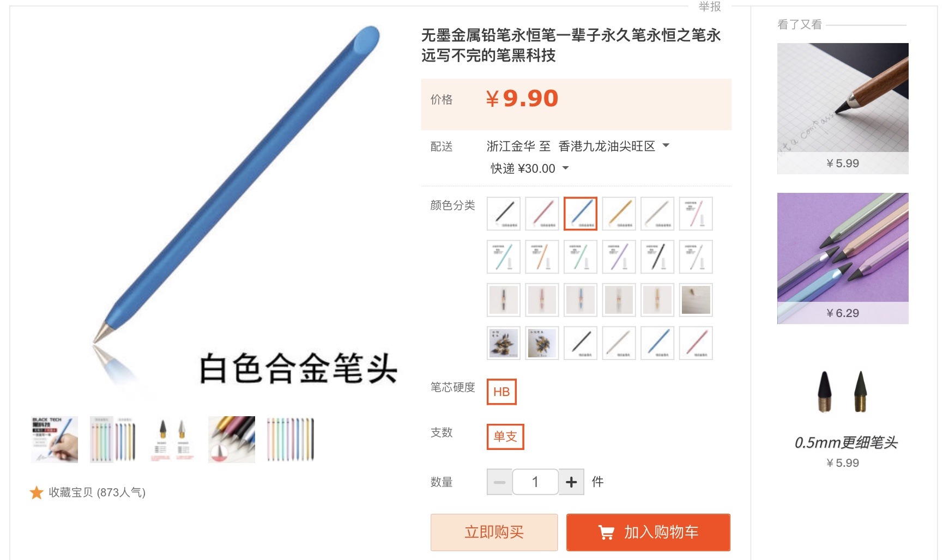Click the 加入购物车 button
The image size is (949, 560).
[648, 532]
